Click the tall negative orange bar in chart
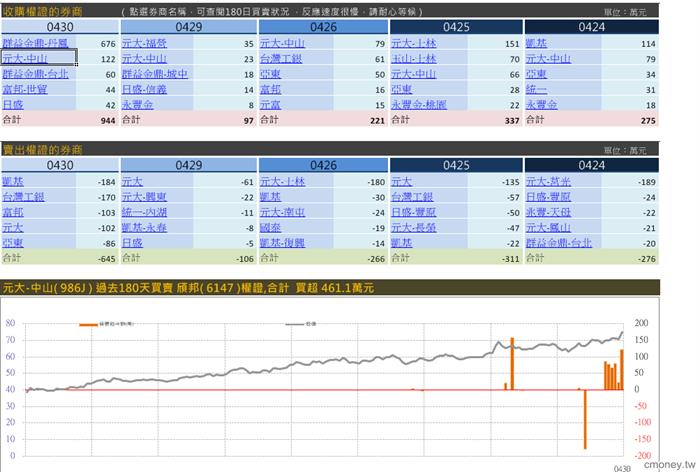Image resolution: width=700 pixels, height=472 pixels. point(585,419)
